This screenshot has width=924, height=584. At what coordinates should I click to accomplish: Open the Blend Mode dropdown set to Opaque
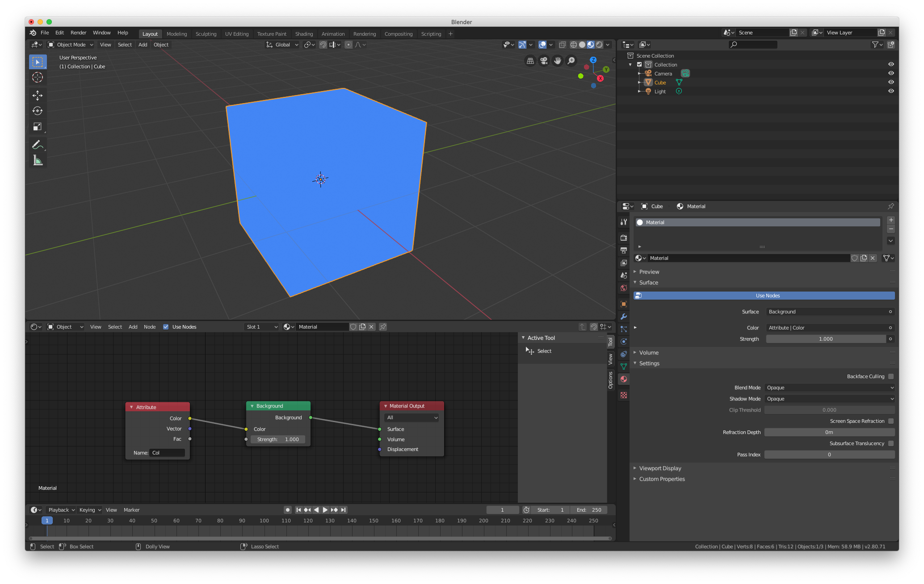click(829, 388)
